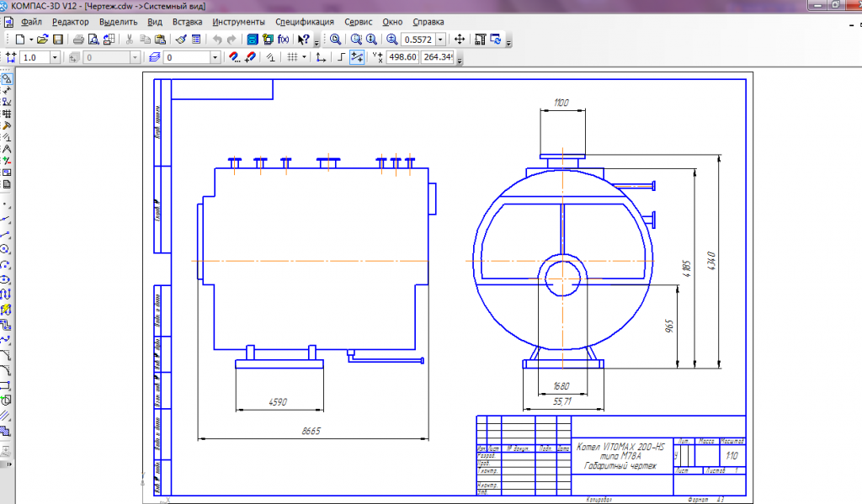The width and height of the screenshot is (862, 504).
Task: Select the Fillet tool
Action: 6,370
